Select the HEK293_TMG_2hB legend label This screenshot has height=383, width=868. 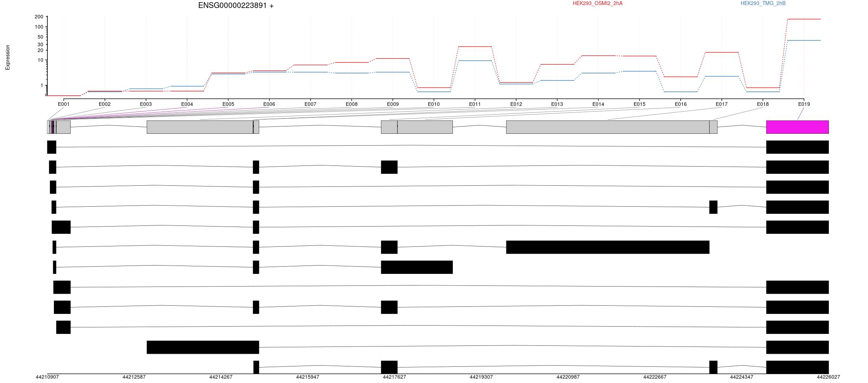(x=763, y=3)
